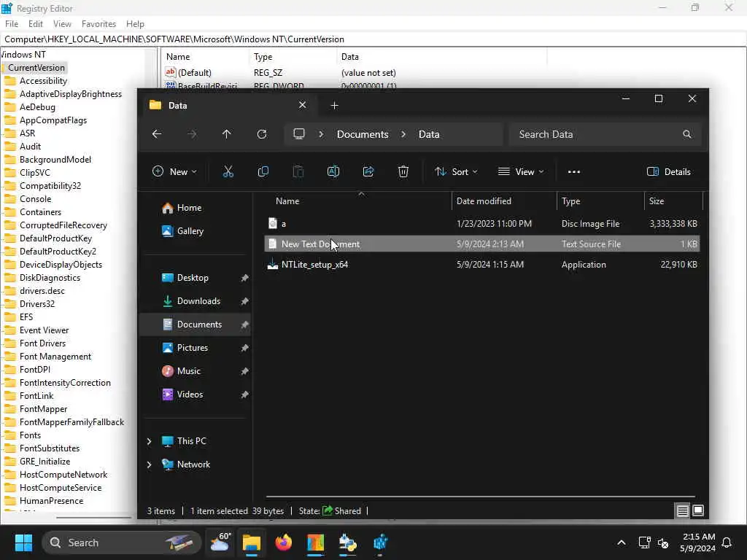Image resolution: width=747 pixels, height=560 pixels.
Task: Click the Cut scissors icon in File Explorer
Action: coord(228,172)
